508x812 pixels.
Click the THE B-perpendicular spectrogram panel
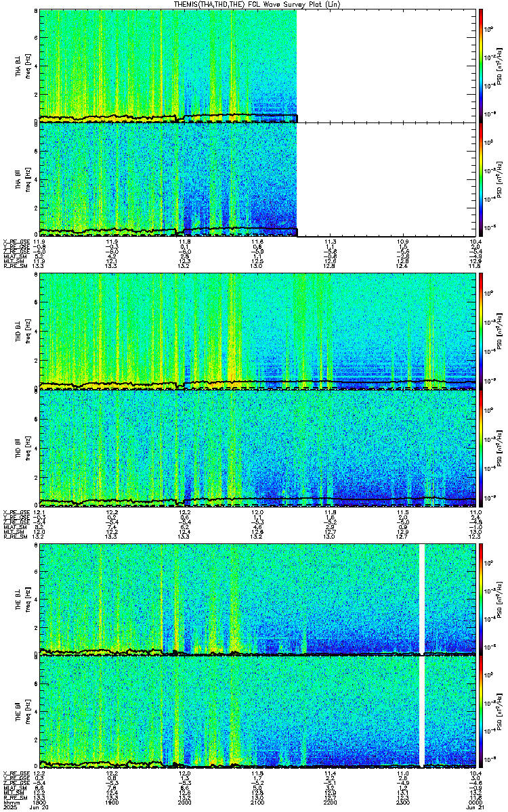258,599
